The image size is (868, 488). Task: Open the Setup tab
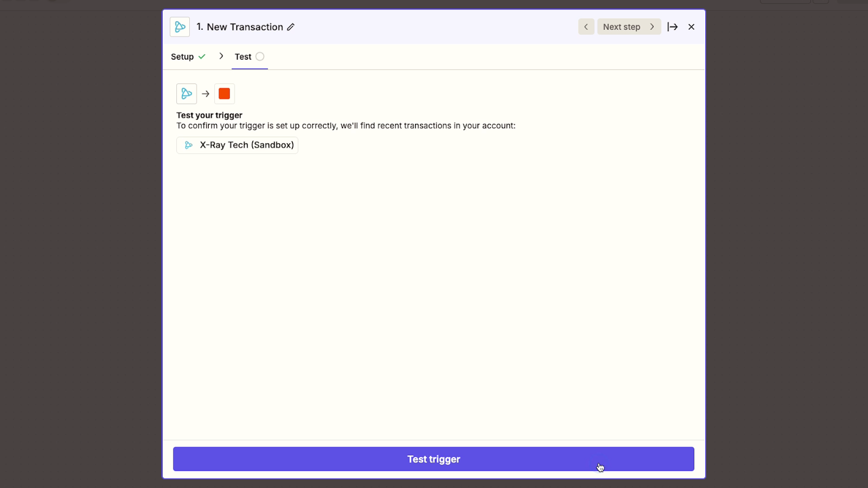(x=188, y=56)
